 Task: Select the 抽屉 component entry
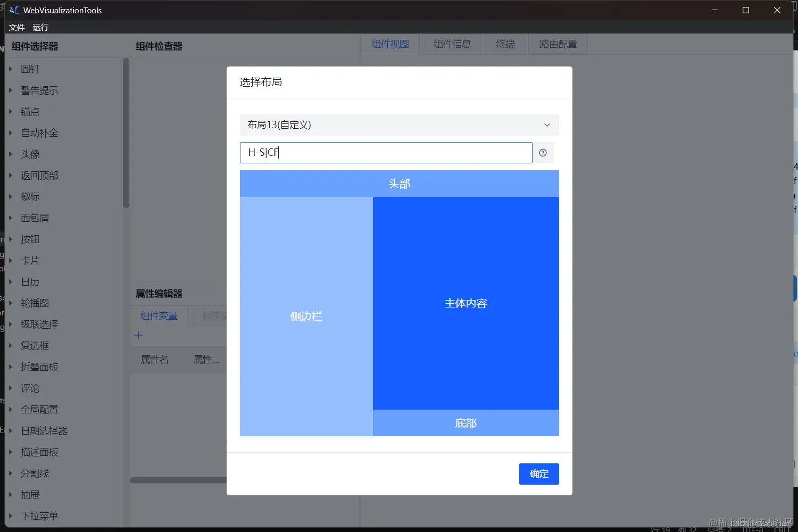[30, 495]
